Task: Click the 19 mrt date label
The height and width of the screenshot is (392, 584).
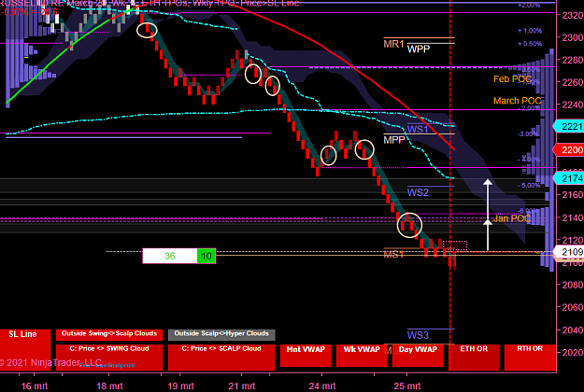Action: (x=180, y=385)
